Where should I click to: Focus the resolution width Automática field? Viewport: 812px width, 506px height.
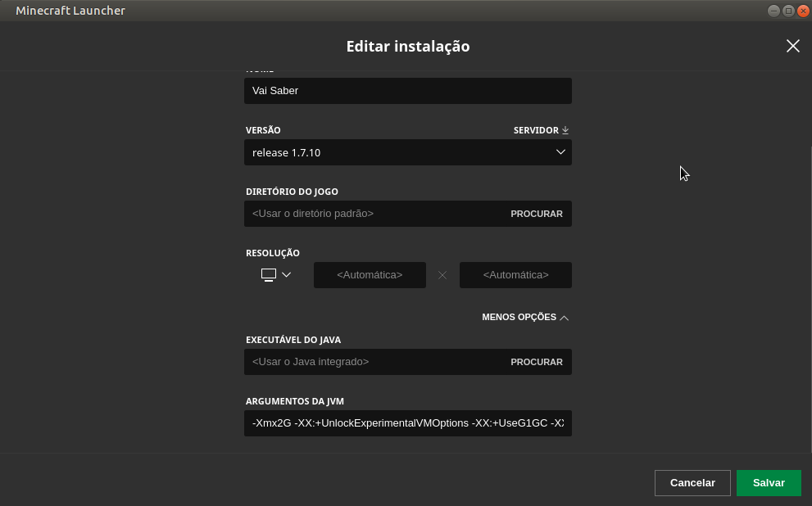(x=370, y=275)
